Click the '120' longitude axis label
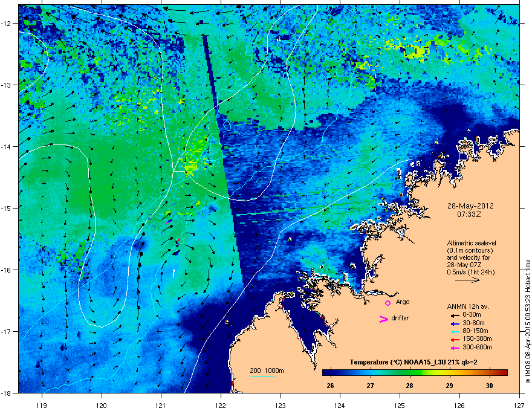 coord(102,406)
